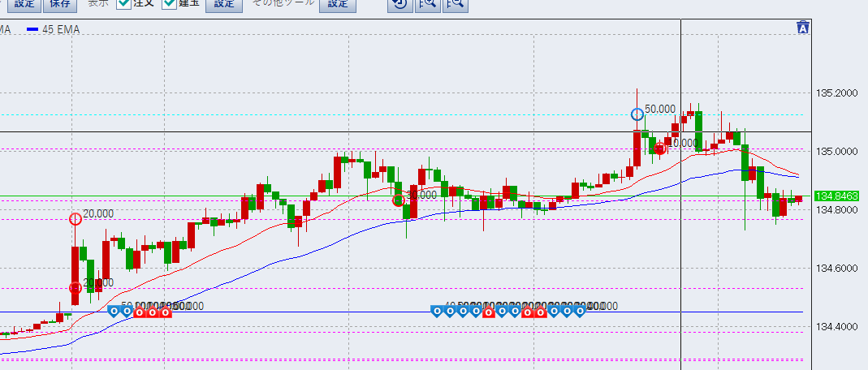Click the blue 'A' icon at chart corner

click(803, 28)
